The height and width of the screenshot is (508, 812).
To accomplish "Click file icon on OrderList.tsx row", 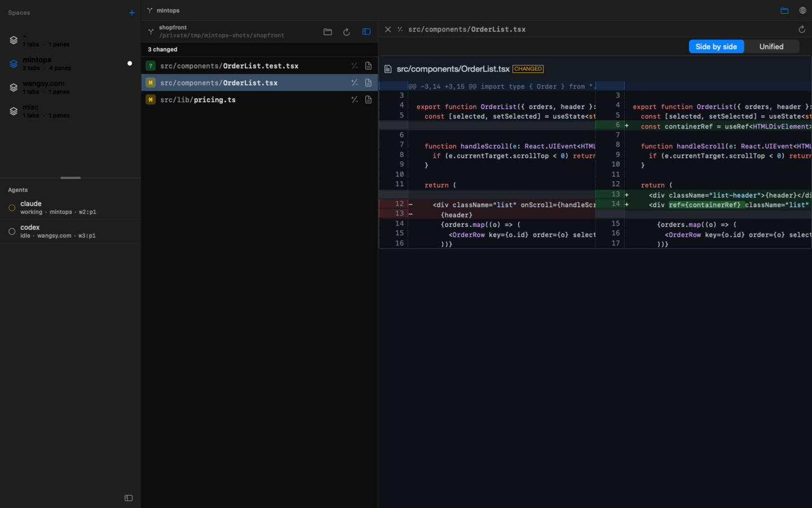I will tap(368, 83).
